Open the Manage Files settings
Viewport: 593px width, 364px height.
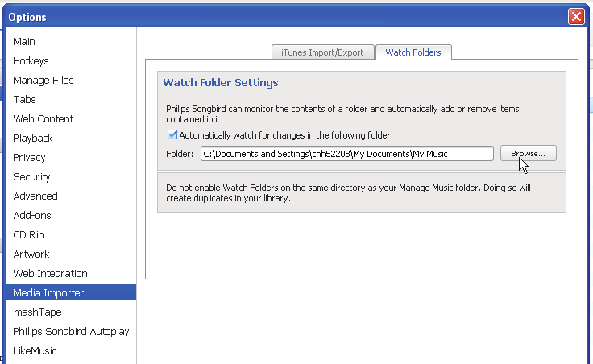point(44,81)
